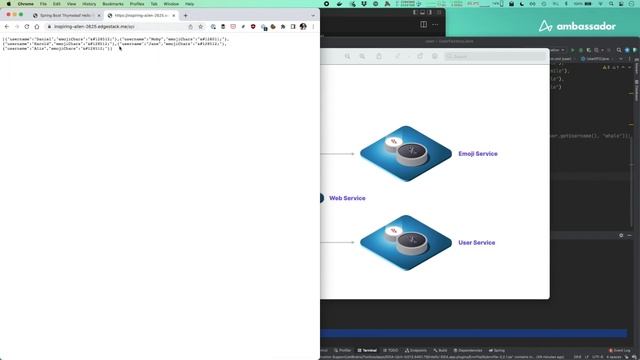Screen dimensions: 640x360
Task: Open the Chrome profile avatar
Action: pyautogui.click(x=303, y=27)
